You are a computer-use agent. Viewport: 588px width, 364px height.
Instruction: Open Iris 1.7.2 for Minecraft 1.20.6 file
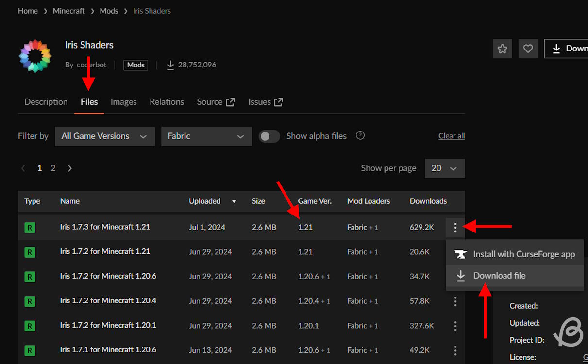[x=108, y=276]
